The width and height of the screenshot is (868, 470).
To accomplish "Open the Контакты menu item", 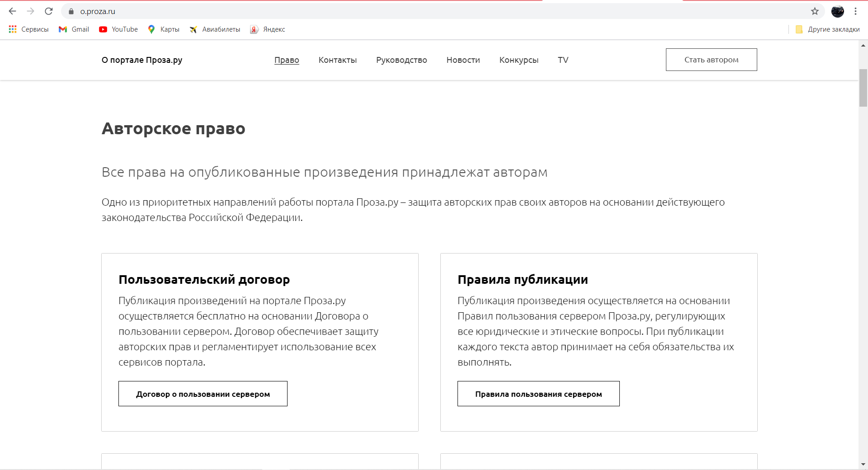I will (x=337, y=60).
